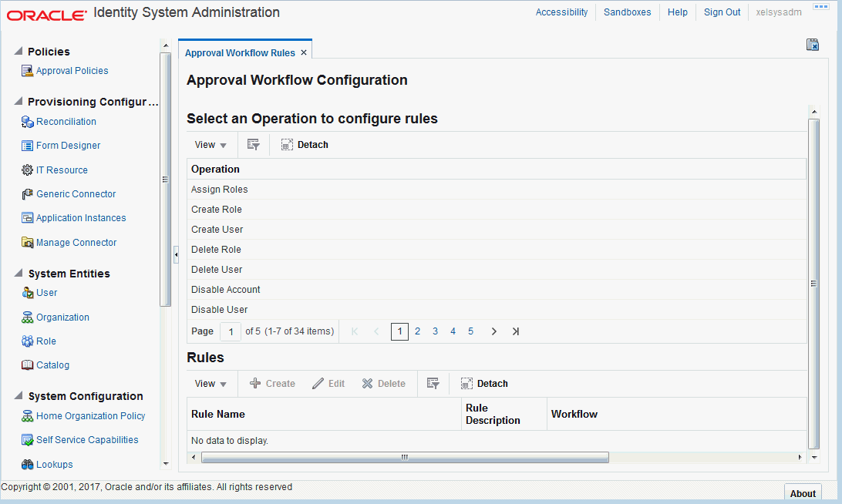
Task: Select the Delete Role operation row
Action: 497,250
